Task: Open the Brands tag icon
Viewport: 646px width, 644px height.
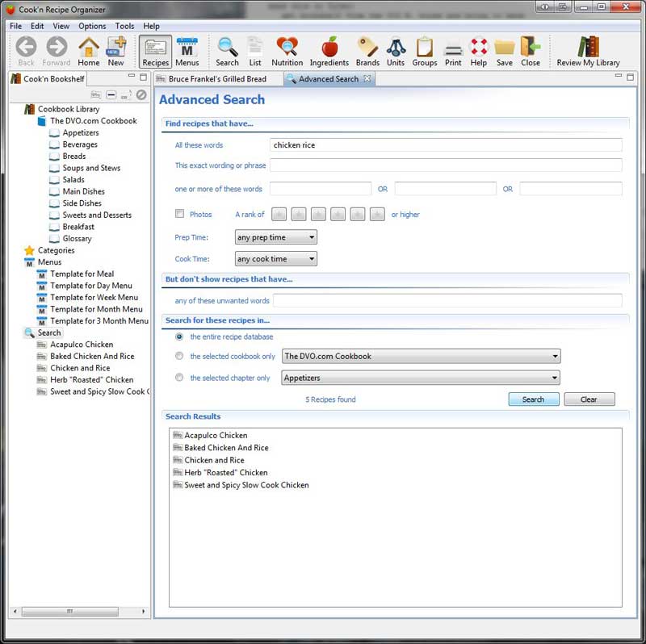Action: coord(367,51)
